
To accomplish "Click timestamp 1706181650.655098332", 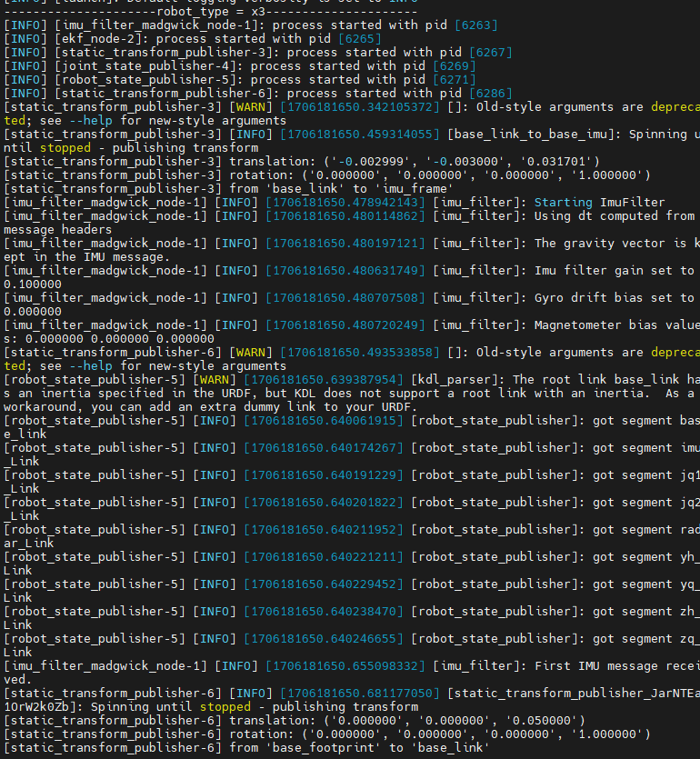I will tap(345, 666).
